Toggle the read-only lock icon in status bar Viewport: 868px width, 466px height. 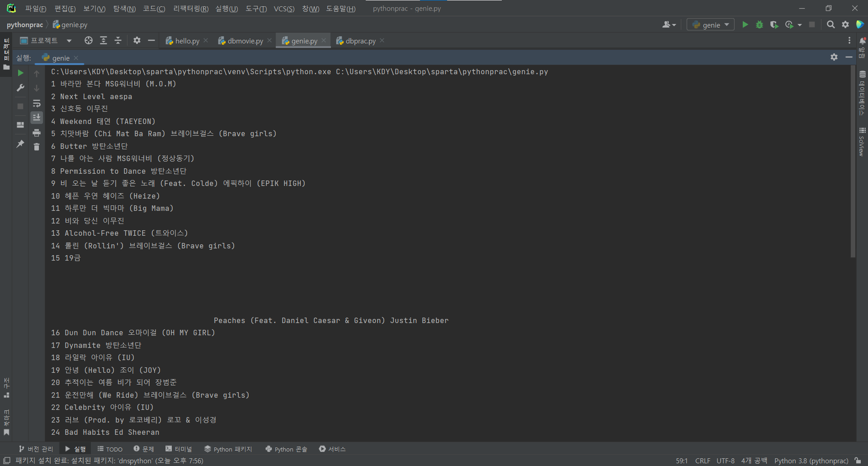pyautogui.click(x=858, y=461)
